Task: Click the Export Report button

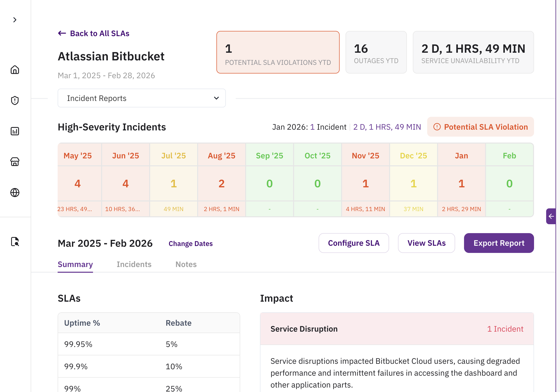Action: pos(499,243)
